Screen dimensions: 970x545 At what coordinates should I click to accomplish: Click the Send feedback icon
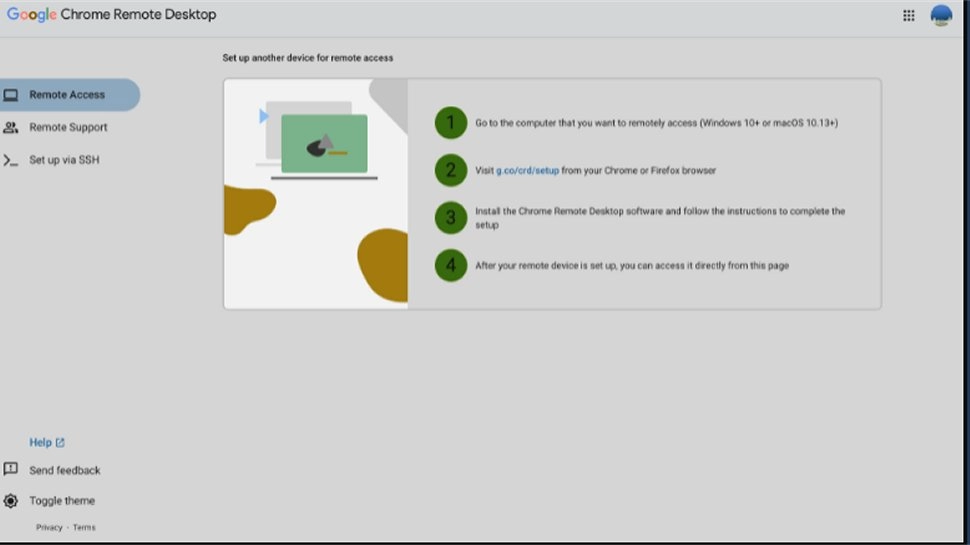point(11,469)
